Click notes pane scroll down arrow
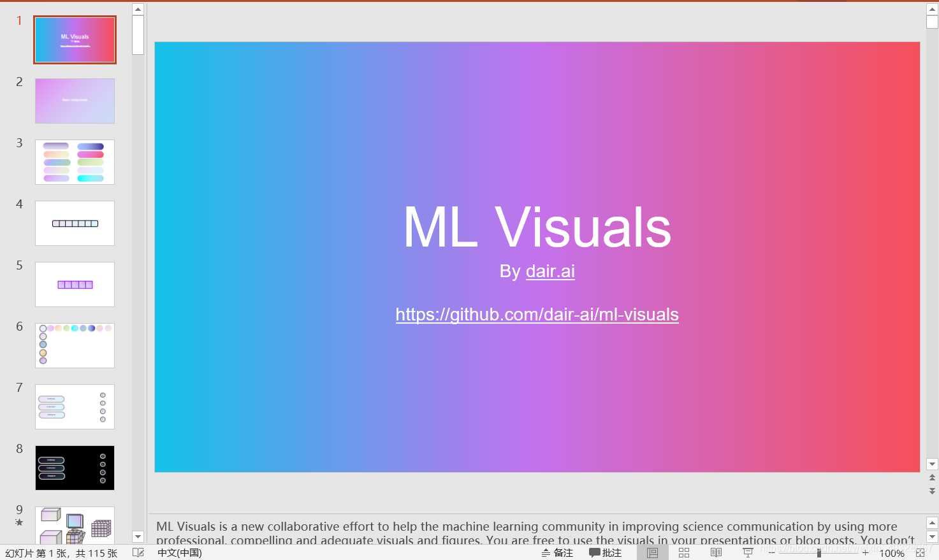Viewport: 939px width, 560px height. click(x=932, y=537)
